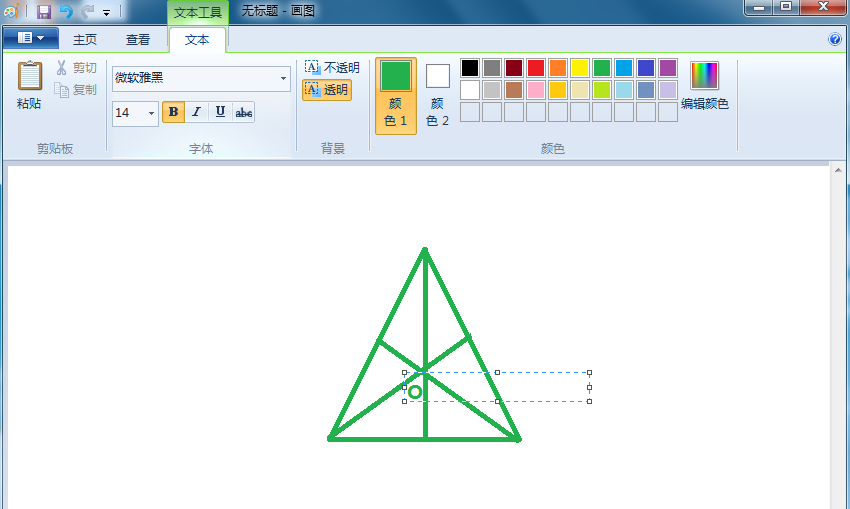Pick the bright red color swatch

536,68
